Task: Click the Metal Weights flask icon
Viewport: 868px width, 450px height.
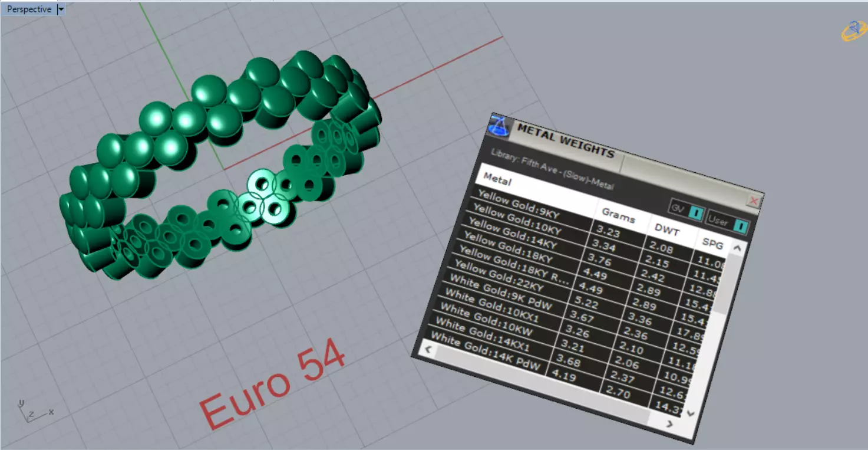Action: 500,127
